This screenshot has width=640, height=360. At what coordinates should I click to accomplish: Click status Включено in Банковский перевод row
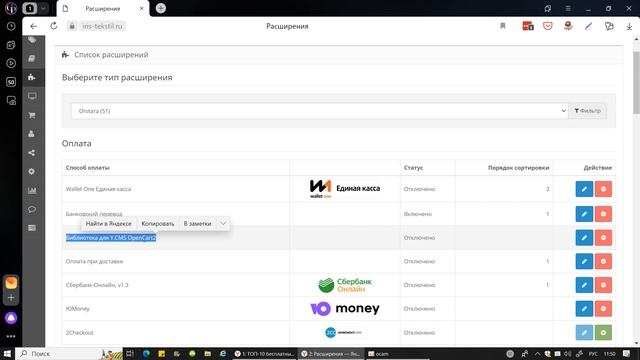tap(418, 214)
